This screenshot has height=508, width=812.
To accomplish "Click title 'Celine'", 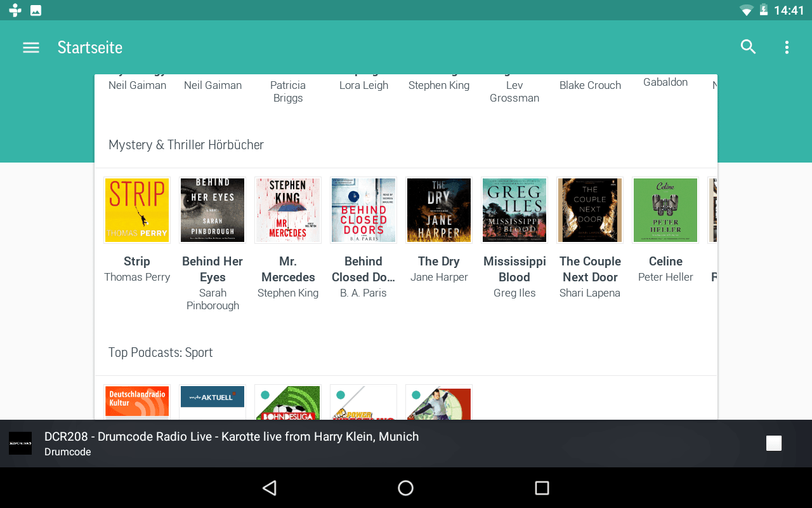I will (665, 261).
